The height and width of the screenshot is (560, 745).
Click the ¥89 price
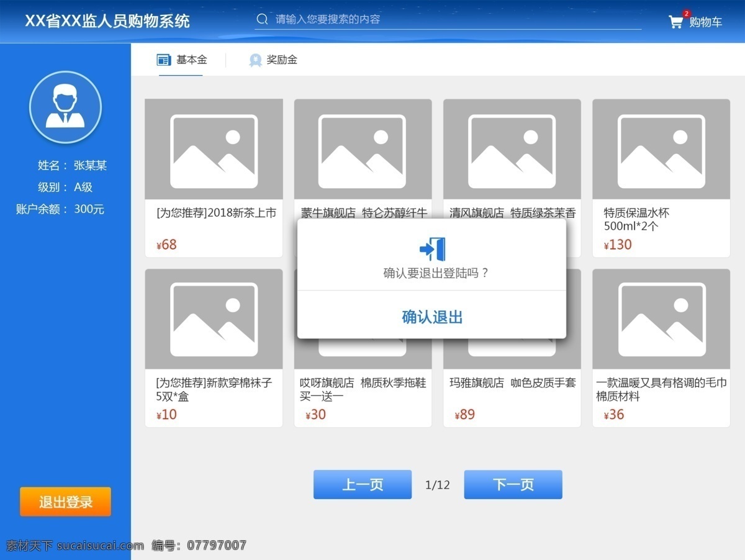pos(465,415)
